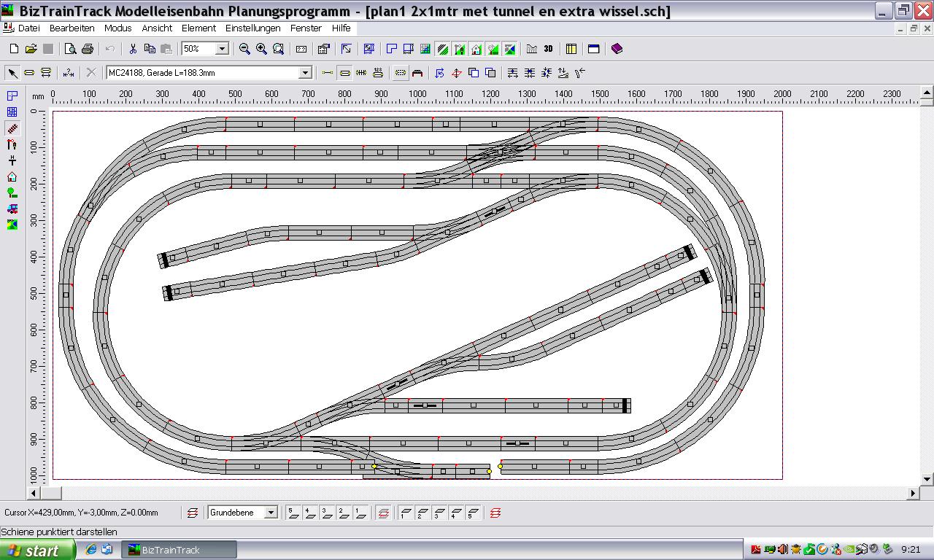The image size is (934, 560).
Task: Toggle the track layer display button
Action: tap(442, 49)
